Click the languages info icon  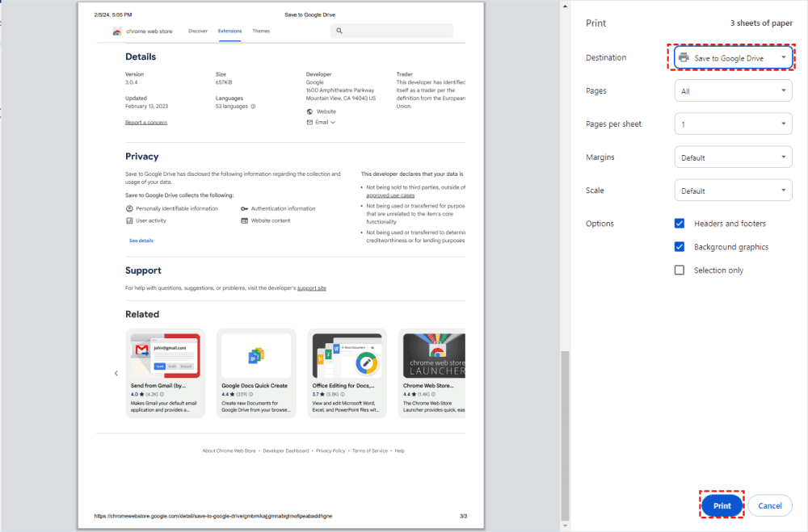(253, 107)
